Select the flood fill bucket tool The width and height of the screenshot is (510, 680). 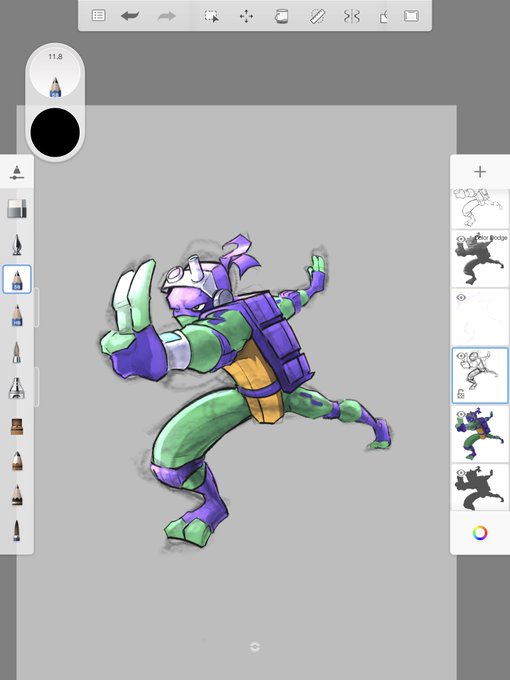coord(281,16)
